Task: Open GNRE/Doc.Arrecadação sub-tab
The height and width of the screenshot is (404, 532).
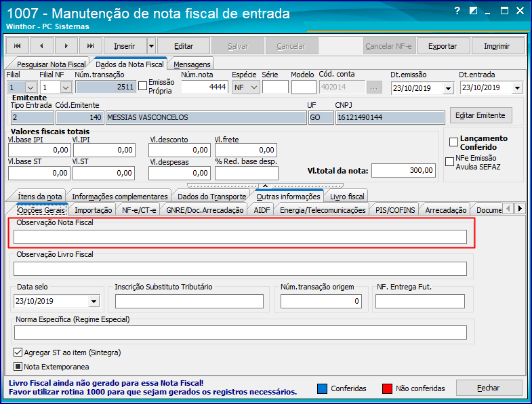Action: pyautogui.click(x=205, y=210)
